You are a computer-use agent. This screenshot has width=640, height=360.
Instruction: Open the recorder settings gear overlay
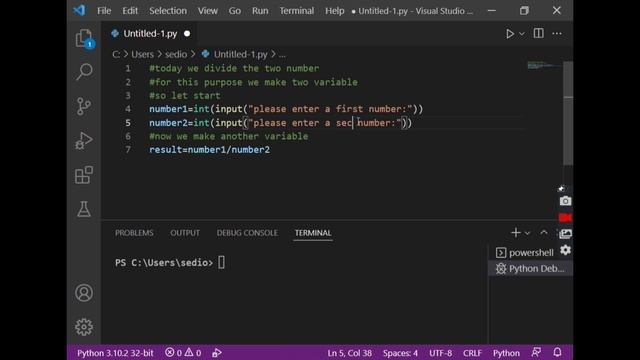click(x=565, y=249)
